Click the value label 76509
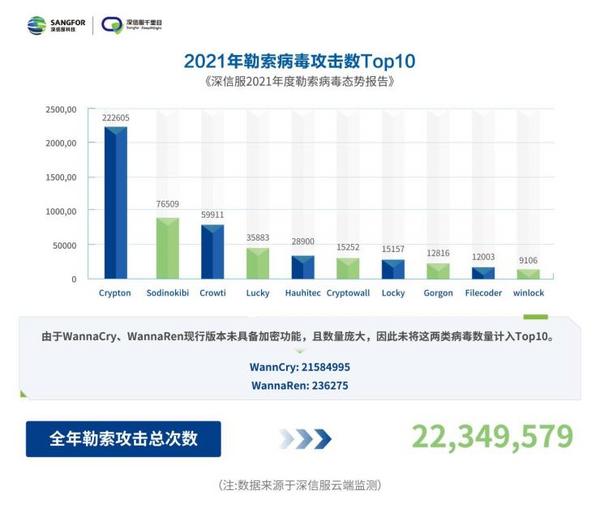The width and height of the screenshot is (600, 512). click(x=168, y=204)
